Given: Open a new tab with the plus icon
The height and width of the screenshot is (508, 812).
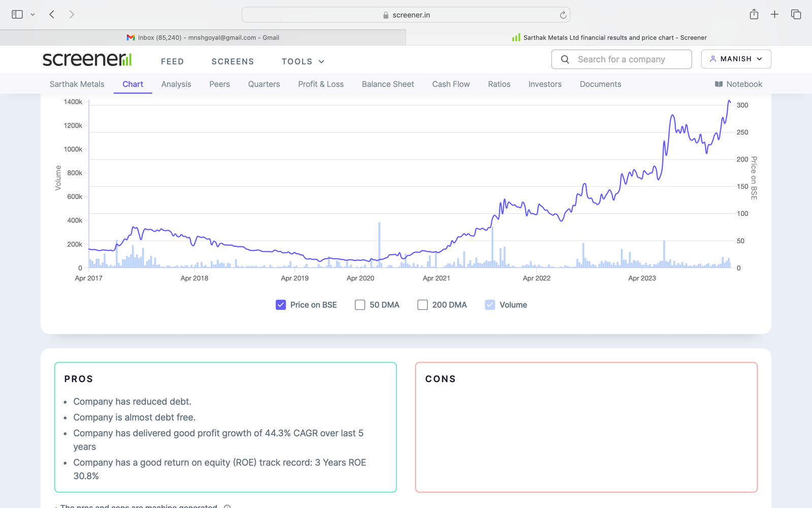Looking at the screenshot, I should coord(774,15).
